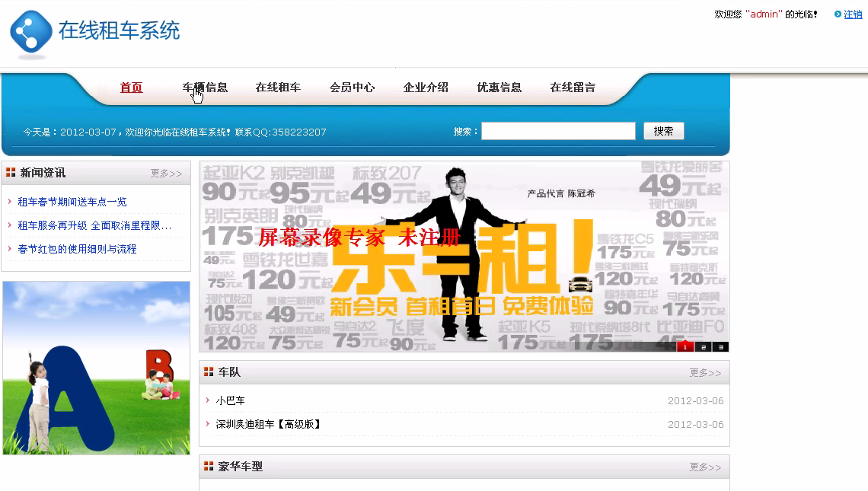Image resolution: width=868 pixels, height=491 pixels.
Task: Open the 车辆信息 navigation tab
Action: pyautogui.click(x=205, y=88)
